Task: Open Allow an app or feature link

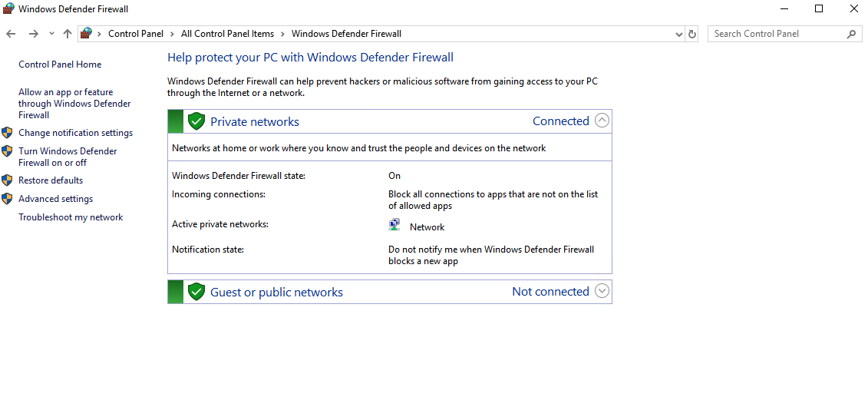Action: click(74, 104)
